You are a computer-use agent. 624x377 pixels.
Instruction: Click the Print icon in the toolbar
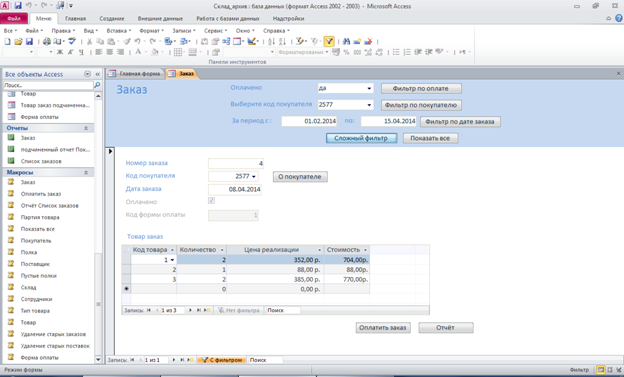tap(47, 41)
